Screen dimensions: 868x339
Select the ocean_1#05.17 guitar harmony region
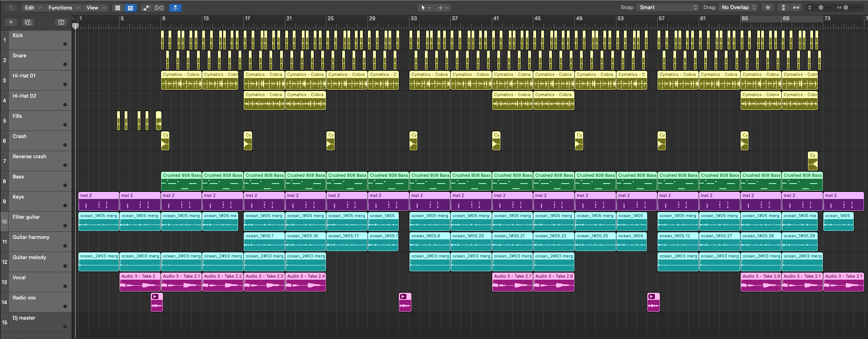pos(347,242)
